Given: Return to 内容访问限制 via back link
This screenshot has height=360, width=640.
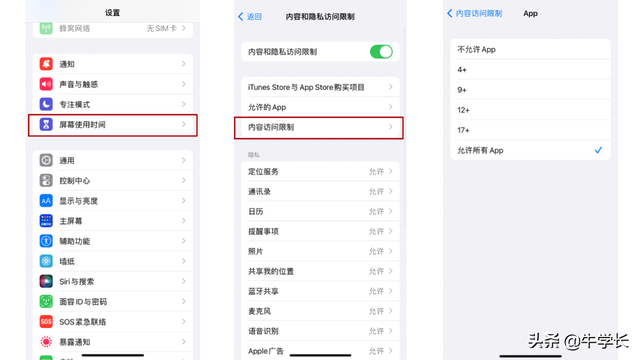Looking at the screenshot, I should click(474, 13).
